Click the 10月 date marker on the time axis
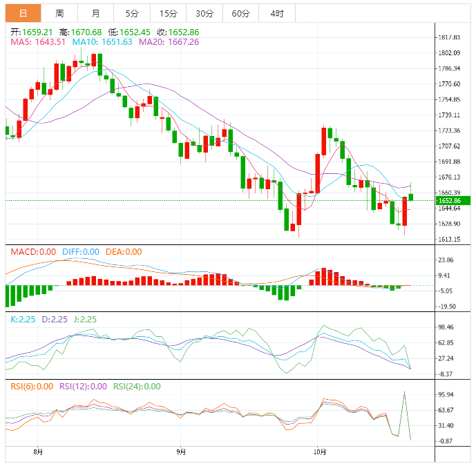476x466 pixels. 318,452
